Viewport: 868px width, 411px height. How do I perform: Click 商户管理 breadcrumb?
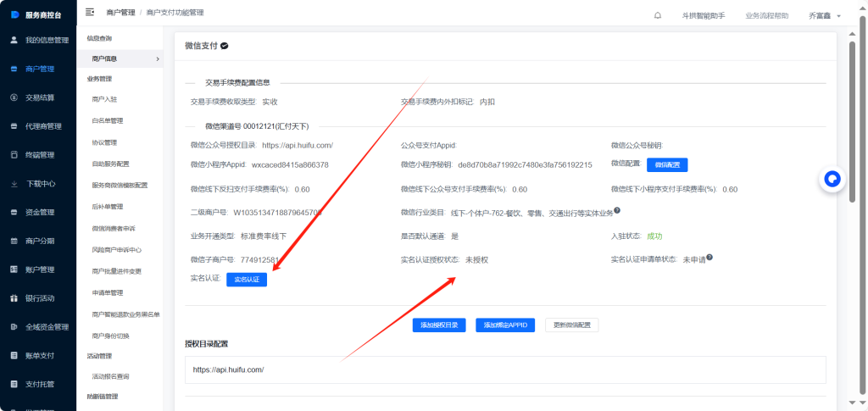click(120, 12)
